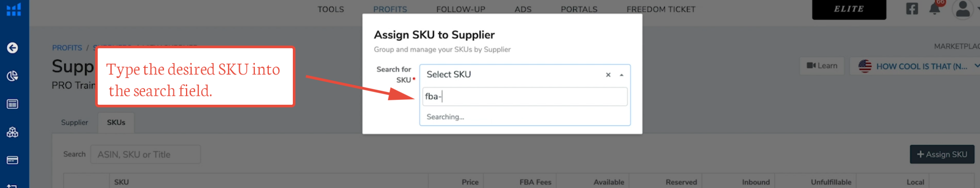Screen dimensions: 980x188
Task: Click the PROFITS breadcrumb link
Action: (67, 48)
